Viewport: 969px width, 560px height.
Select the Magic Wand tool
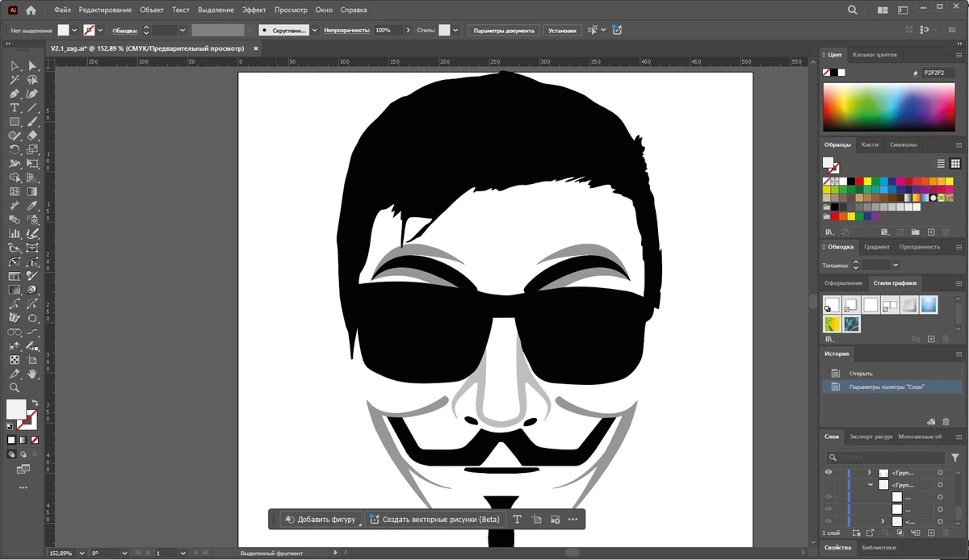15,80
